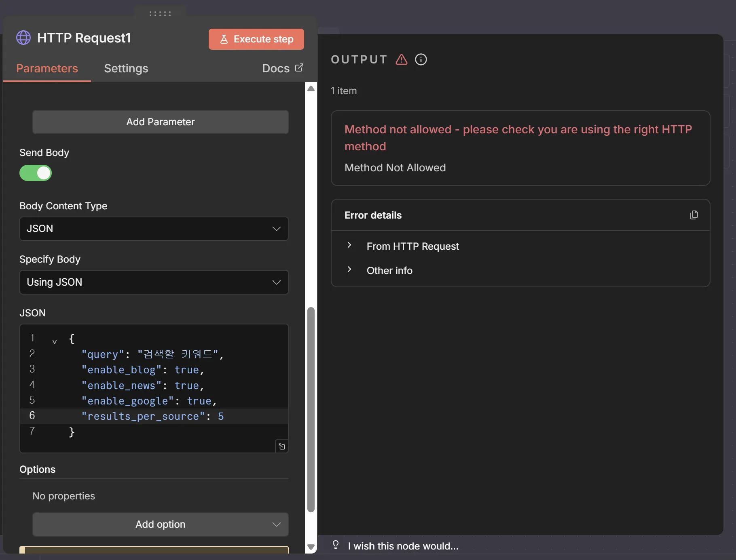Viewport: 736px width, 560px height.
Task: Open the Add option dropdown
Action: pos(161,524)
